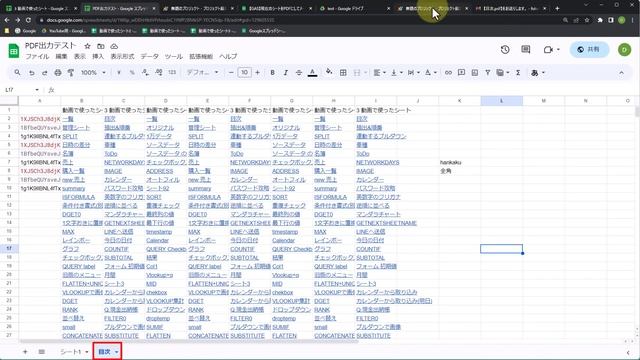Open the データ menu
Viewport: 640px width, 360px height.
click(x=149, y=56)
